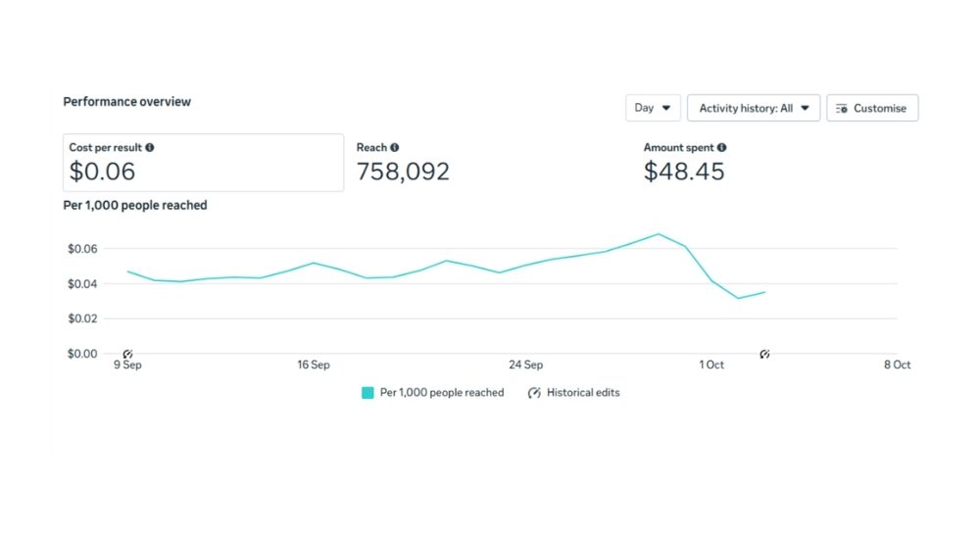Click the info icon beside Cost per result
The height and width of the screenshot is (539, 980).
point(150,148)
